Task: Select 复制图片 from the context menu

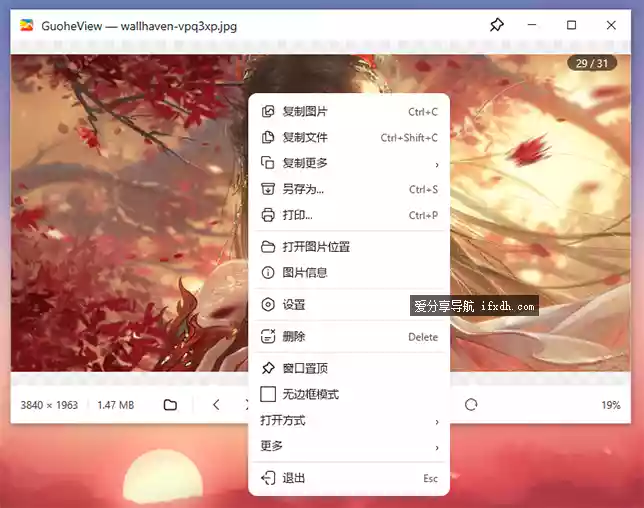Action: (349, 111)
